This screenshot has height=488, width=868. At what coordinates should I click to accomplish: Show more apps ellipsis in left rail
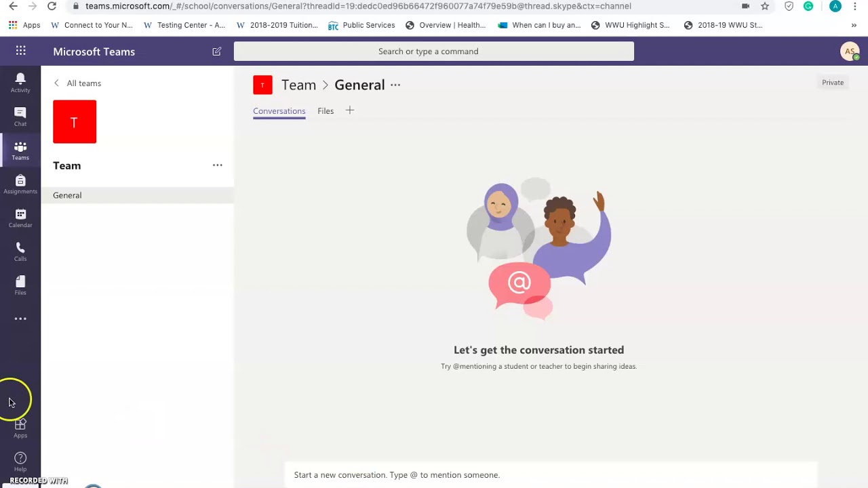[x=20, y=319]
